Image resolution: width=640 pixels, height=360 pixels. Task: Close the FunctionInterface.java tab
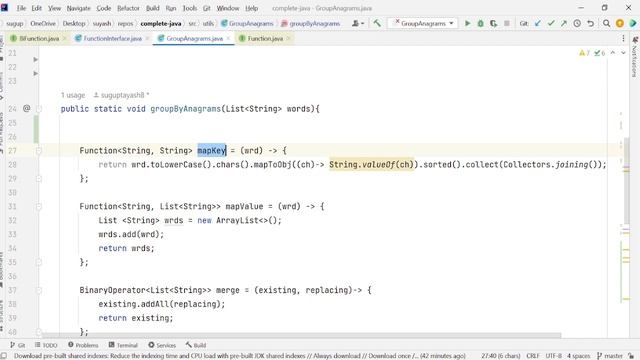point(147,38)
